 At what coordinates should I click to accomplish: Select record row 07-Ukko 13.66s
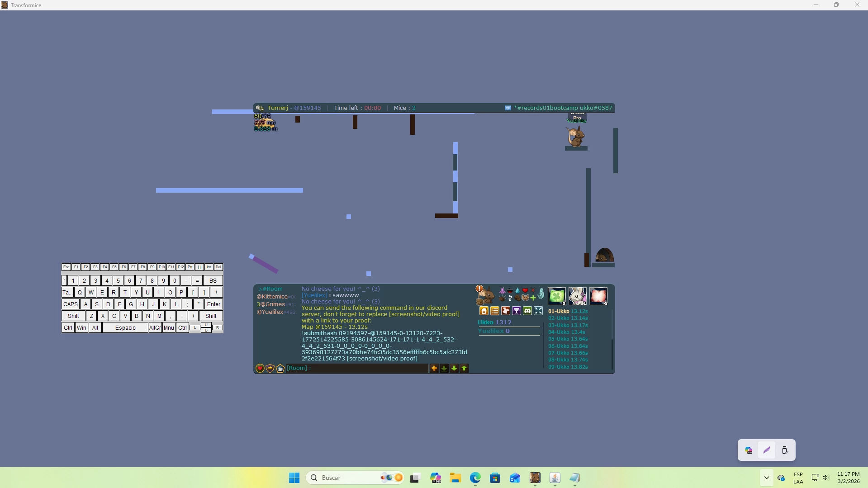[568, 353]
